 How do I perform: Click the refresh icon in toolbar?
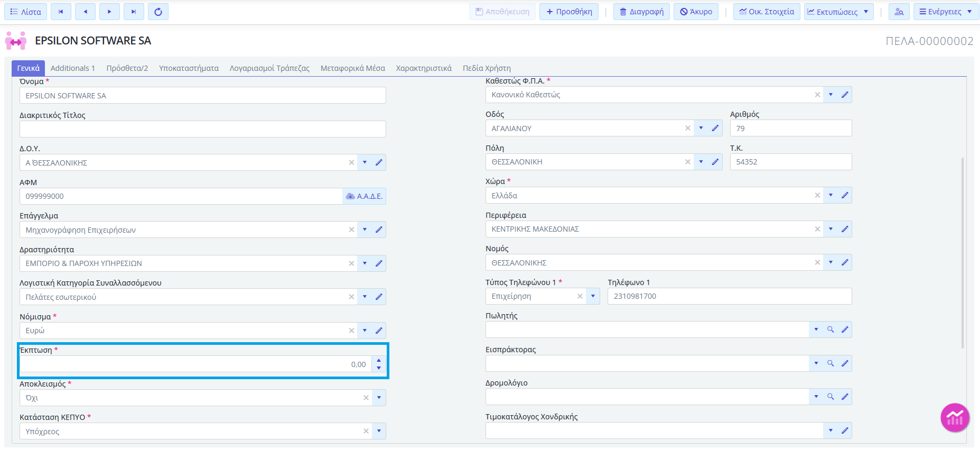[x=158, y=12]
